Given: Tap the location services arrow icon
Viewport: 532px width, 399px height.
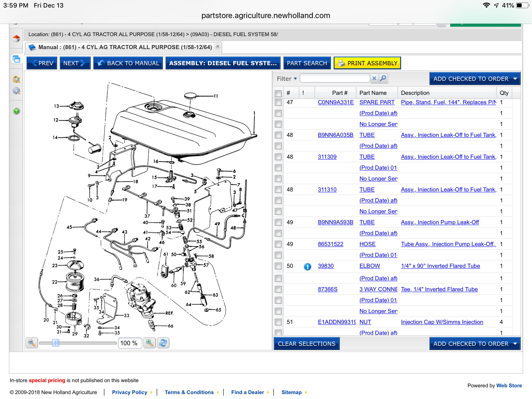Looking at the screenshot, I should pyautogui.click(x=496, y=5).
